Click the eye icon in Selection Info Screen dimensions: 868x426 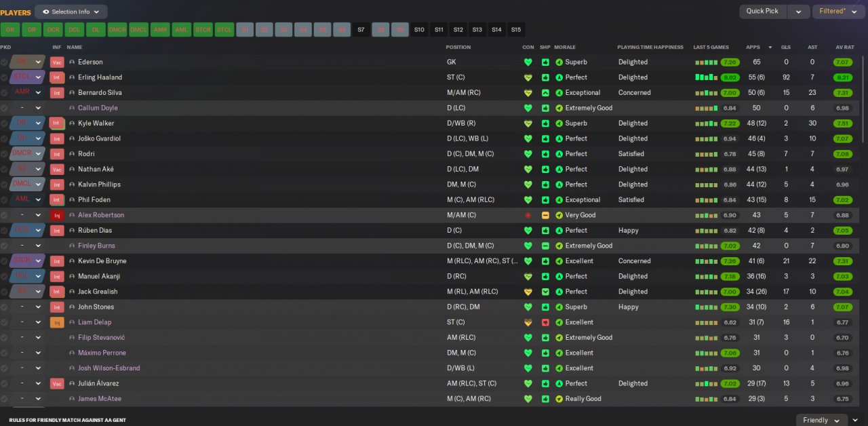(45, 12)
